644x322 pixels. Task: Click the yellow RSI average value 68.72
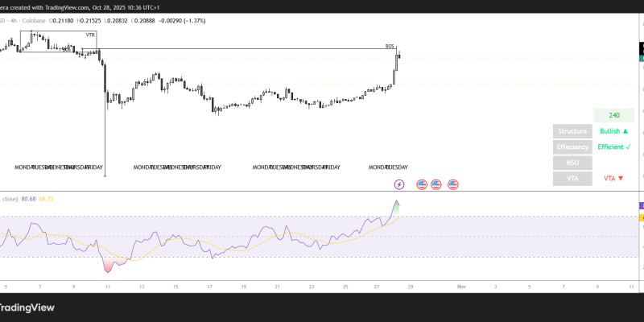(x=46, y=197)
